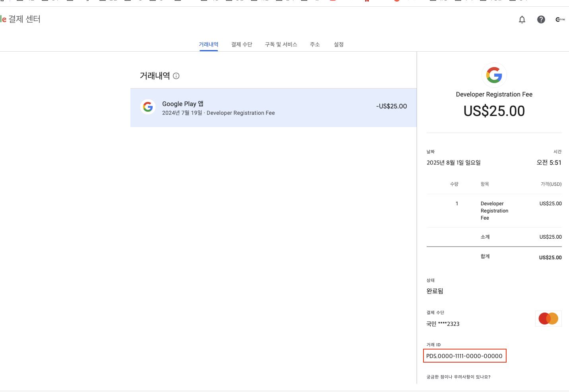Click the 거래내역 page heading
This screenshot has width=569, height=392.
[155, 76]
